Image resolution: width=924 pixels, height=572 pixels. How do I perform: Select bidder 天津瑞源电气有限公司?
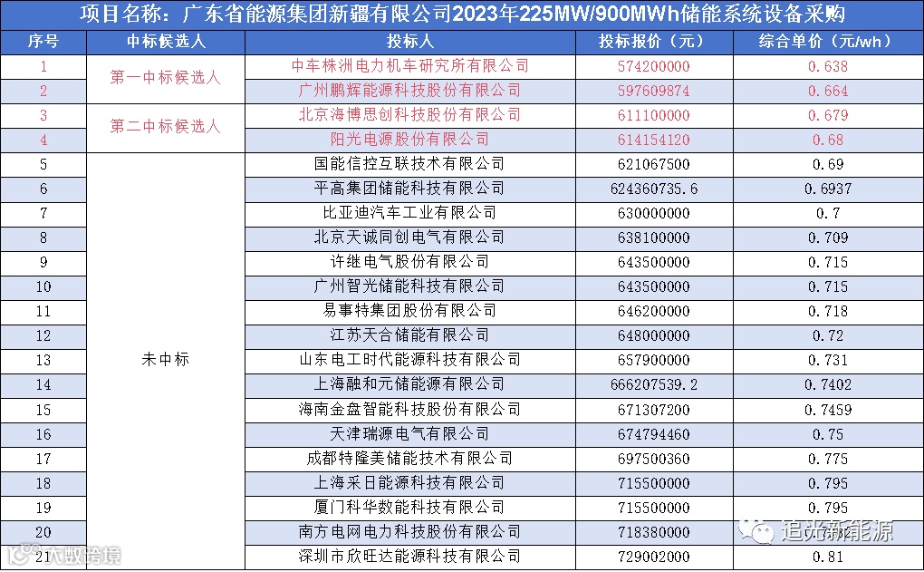tap(410, 434)
